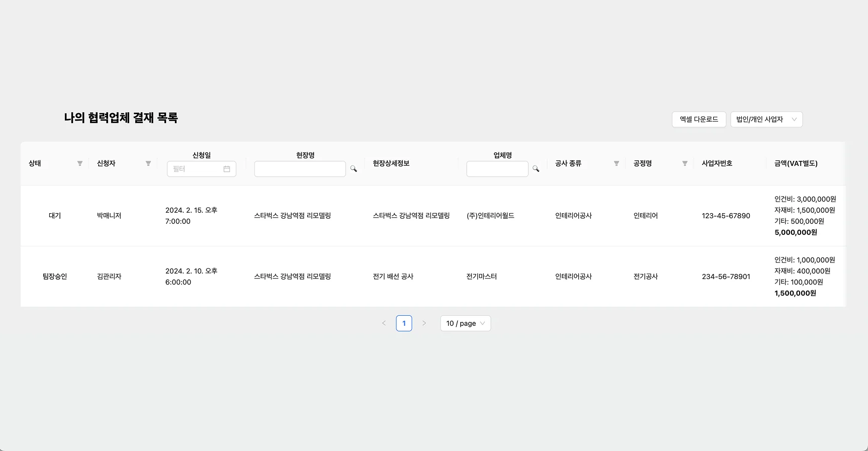The width and height of the screenshot is (868, 451).
Task: Focus the 현장명 search input
Action: (300, 169)
